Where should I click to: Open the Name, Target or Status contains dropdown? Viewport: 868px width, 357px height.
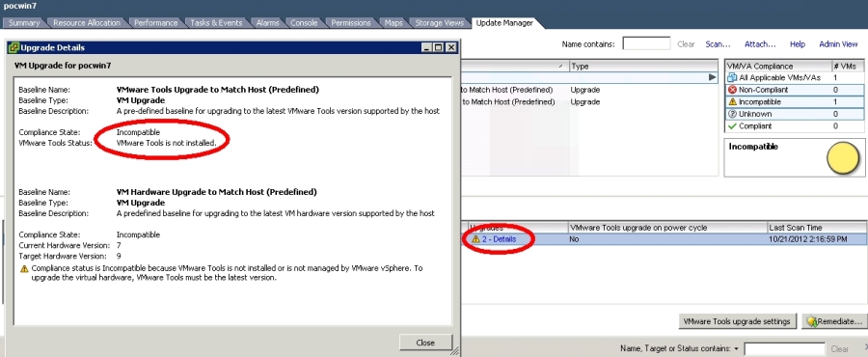[x=736, y=349]
